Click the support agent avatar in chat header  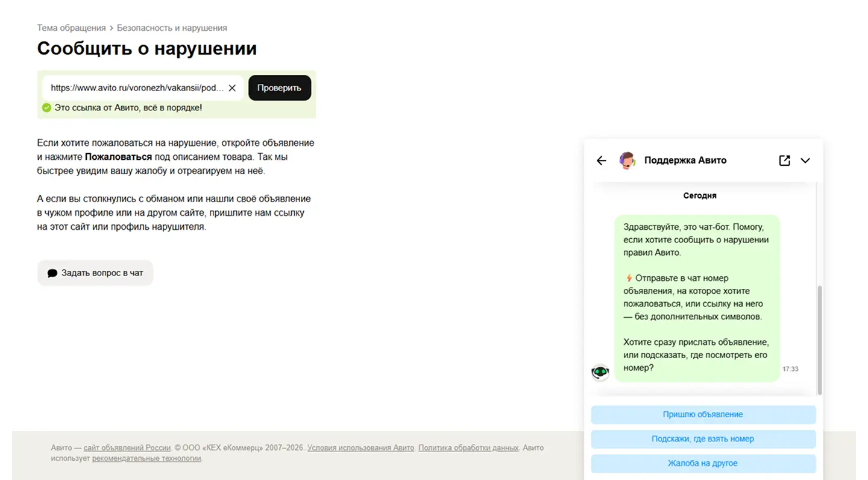coord(627,160)
